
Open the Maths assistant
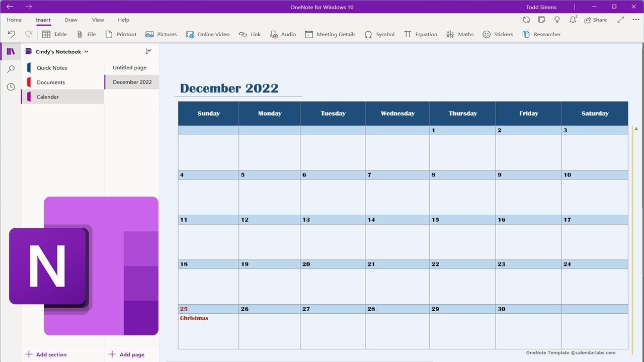click(460, 34)
